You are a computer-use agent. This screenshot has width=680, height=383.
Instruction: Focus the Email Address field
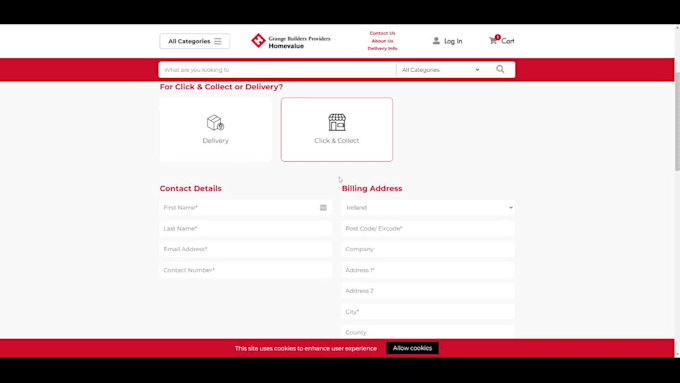click(245, 249)
